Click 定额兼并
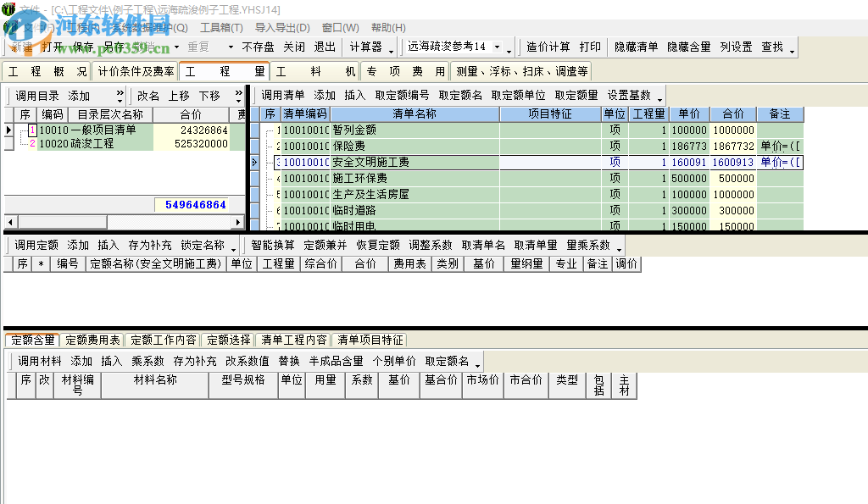The image size is (868, 504). click(325, 245)
